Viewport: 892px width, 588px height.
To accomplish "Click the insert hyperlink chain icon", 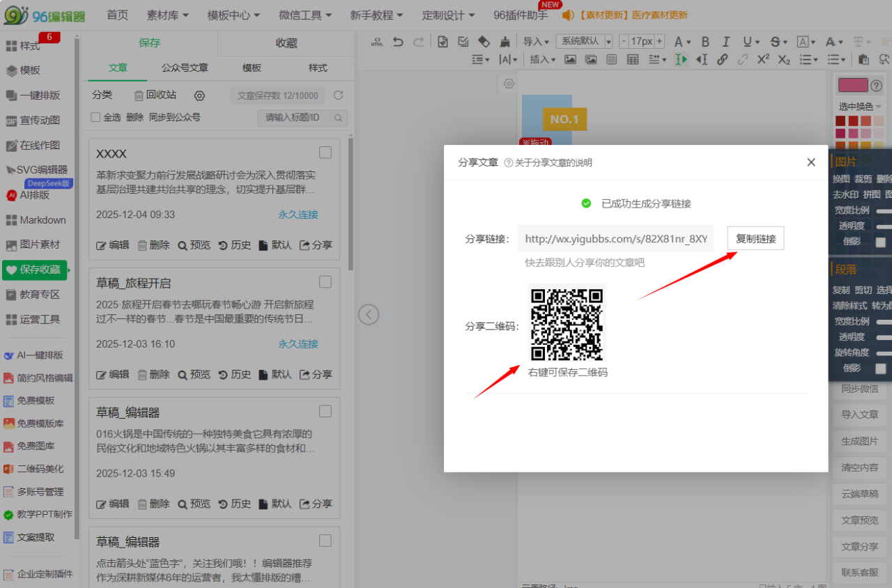I will [x=723, y=60].
